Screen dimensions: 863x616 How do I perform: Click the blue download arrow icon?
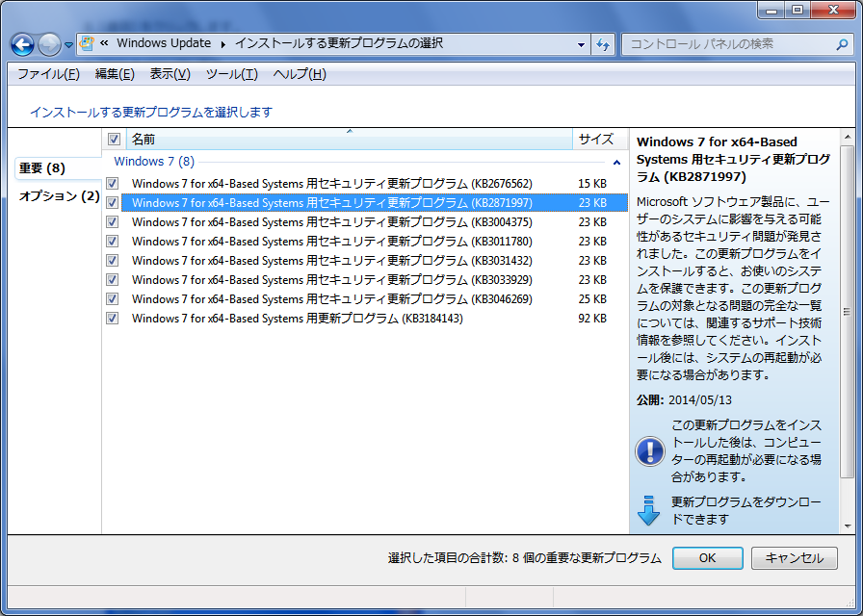(649, 509)
